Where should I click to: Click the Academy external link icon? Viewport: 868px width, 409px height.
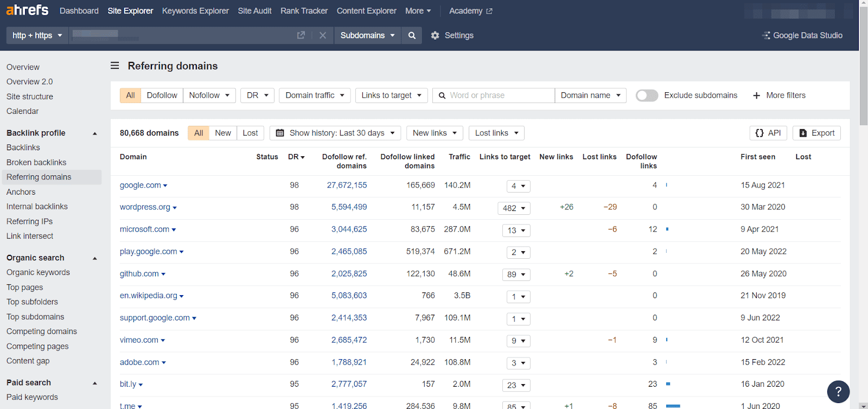[489, 11]
